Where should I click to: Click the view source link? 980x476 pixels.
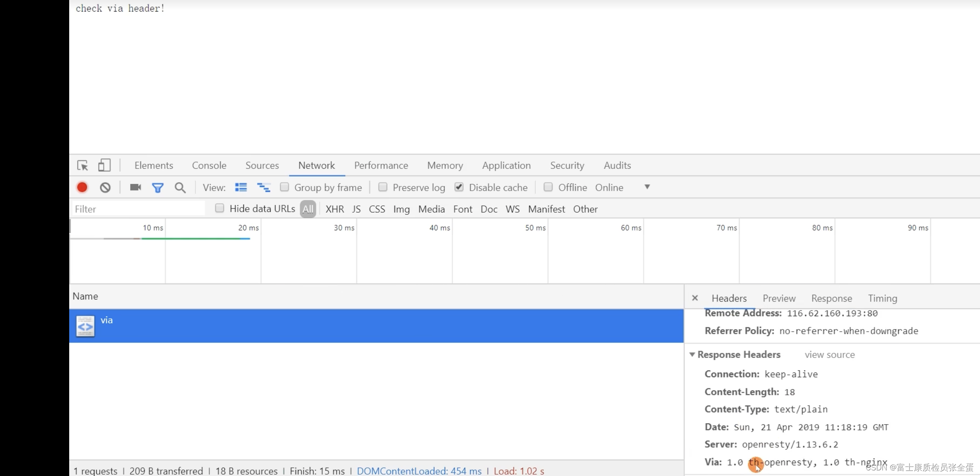(x=830, y=355)
